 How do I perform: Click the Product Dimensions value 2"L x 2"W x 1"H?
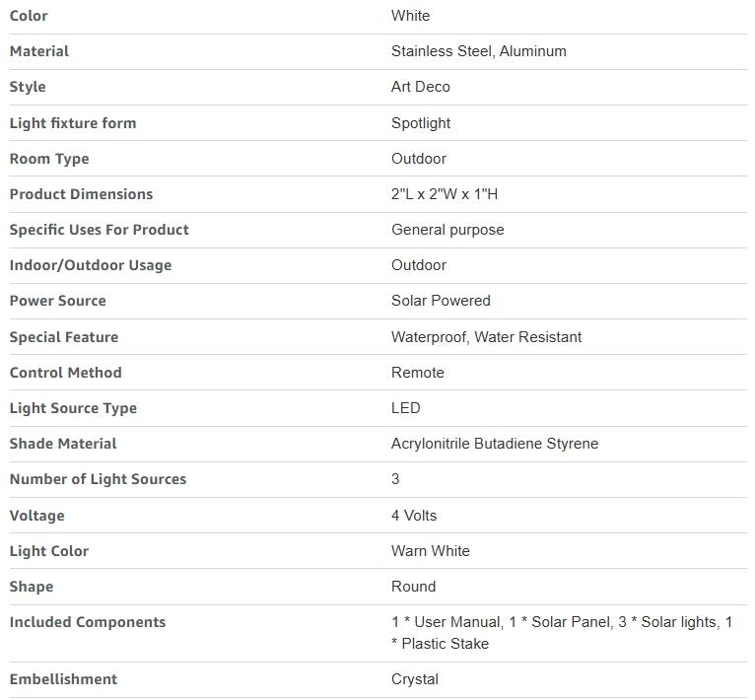(445, 194)
